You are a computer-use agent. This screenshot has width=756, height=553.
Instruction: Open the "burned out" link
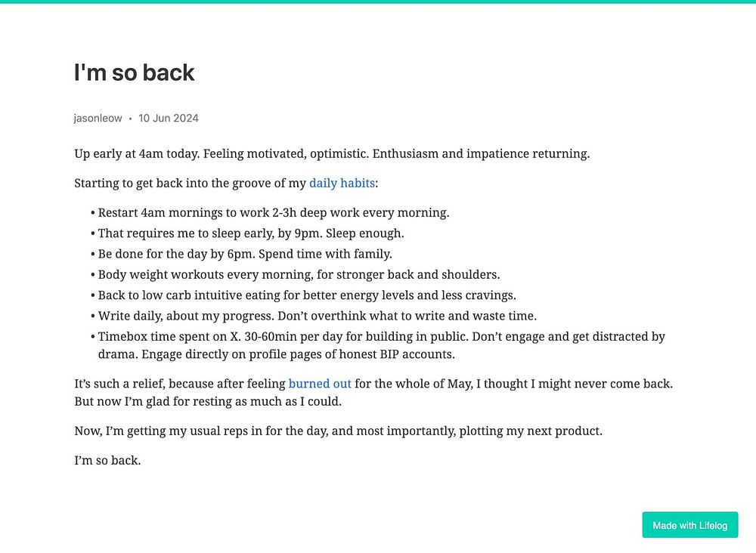[x=320, y=384]
